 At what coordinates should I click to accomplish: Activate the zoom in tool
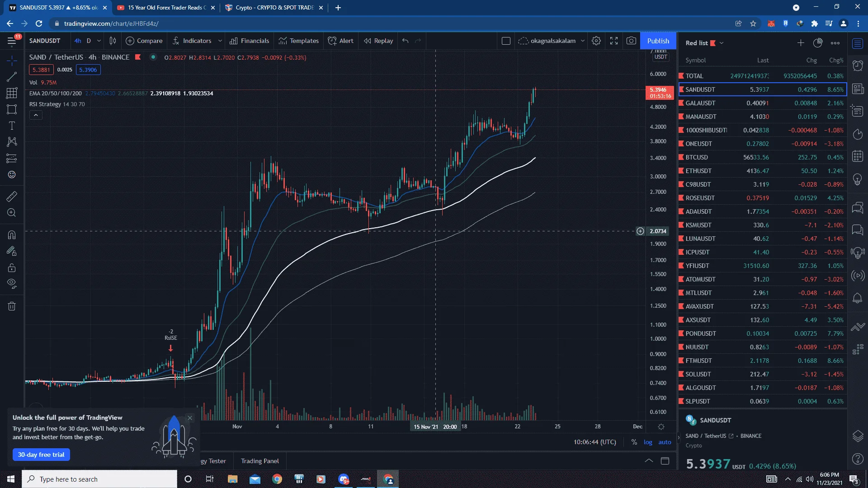pos(12,212)
